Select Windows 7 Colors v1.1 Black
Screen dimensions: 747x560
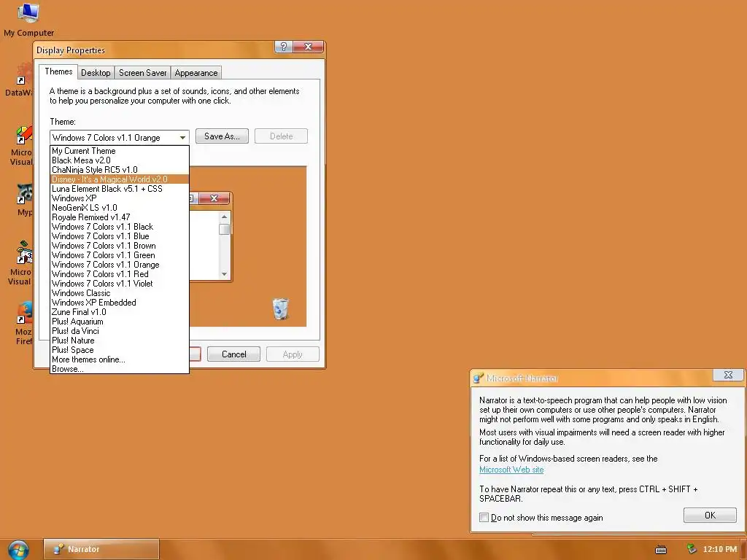(120, 227)
